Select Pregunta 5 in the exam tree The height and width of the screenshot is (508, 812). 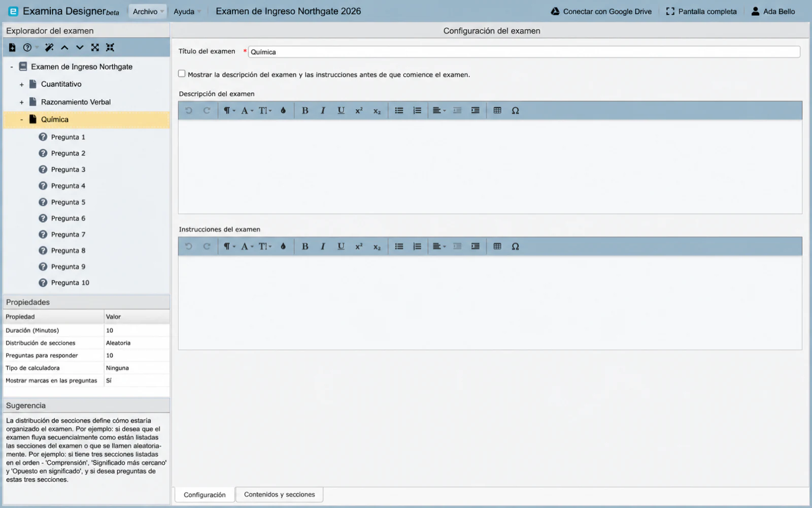(68, 202)
